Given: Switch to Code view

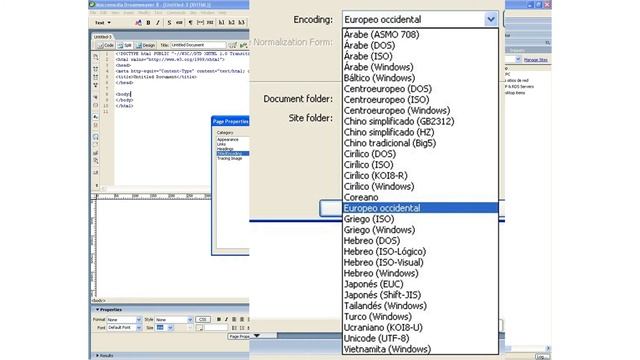Looking at the screenshot, I should [x=106, y=45].
